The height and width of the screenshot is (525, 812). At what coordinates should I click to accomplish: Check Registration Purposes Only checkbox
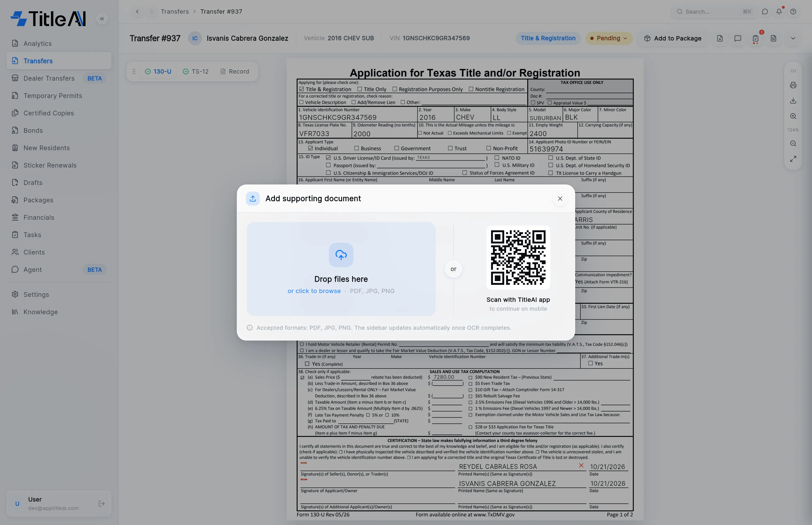tap(394, 89)
